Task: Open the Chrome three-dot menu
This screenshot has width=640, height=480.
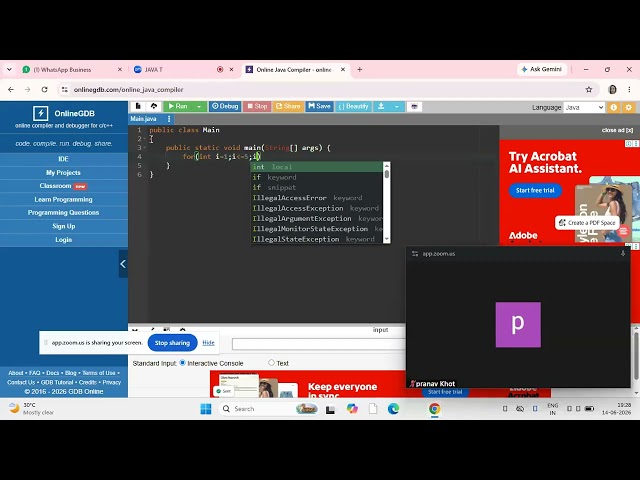Action: point(629,89)
